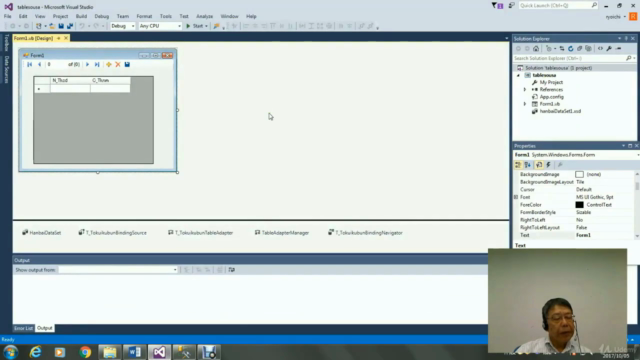Screen dimensions: 640x360
Task: Click Move Next on the form's navigator
Action: pos(87,64)
